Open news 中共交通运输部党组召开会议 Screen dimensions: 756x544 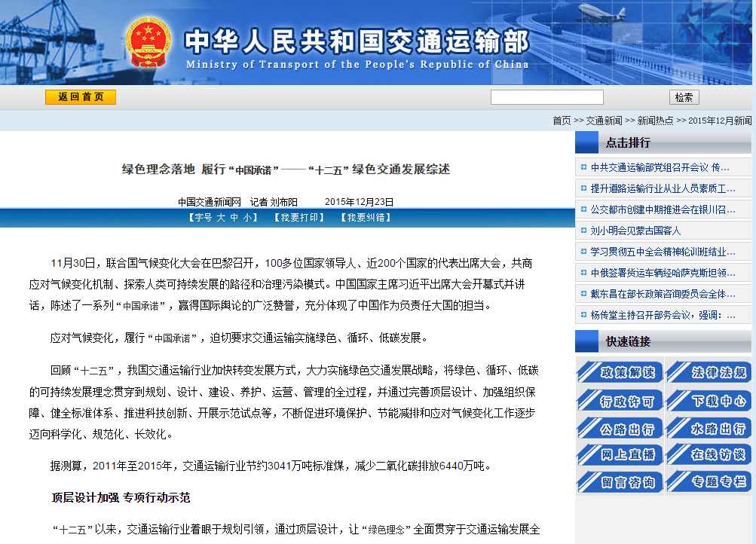coord(660,167)
